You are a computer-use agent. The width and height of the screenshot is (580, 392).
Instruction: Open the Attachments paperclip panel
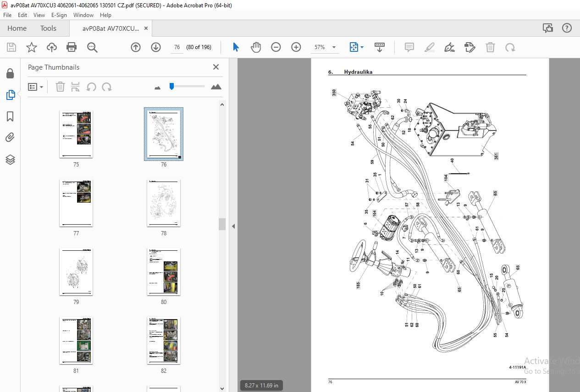coord(10,138)
